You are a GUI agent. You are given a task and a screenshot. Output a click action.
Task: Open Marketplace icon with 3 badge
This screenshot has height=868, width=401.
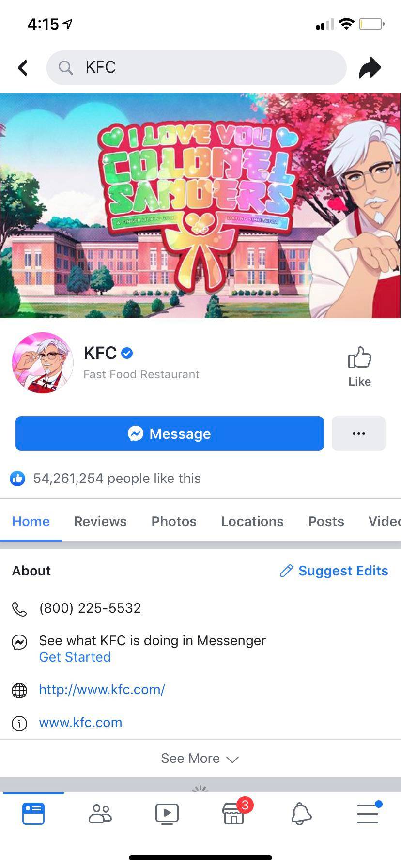coord(234,813)
